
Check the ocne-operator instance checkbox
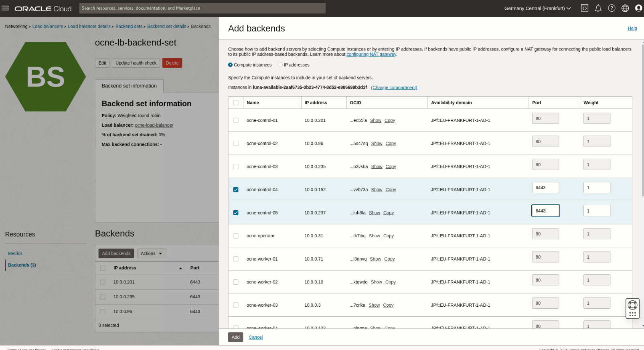236,236
